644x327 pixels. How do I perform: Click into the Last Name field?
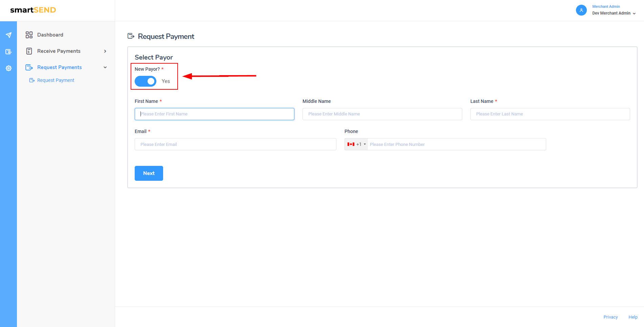tap(550, 114)
